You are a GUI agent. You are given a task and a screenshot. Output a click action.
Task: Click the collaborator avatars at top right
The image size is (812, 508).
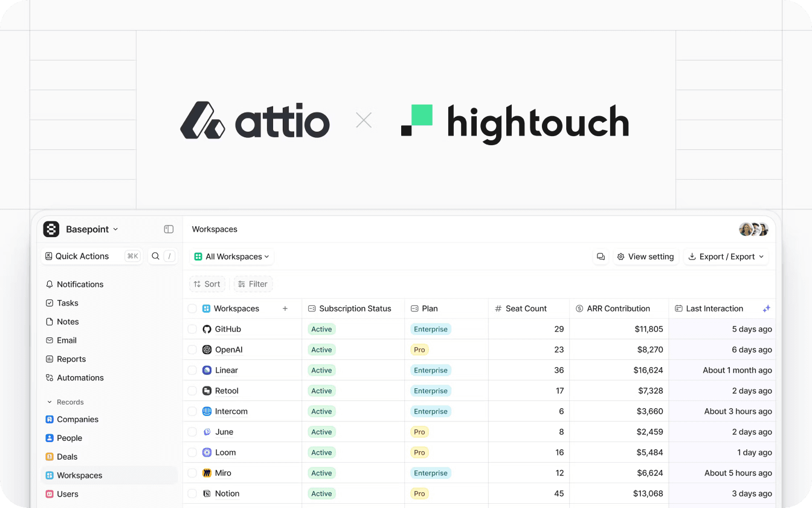tap(753, 229)
